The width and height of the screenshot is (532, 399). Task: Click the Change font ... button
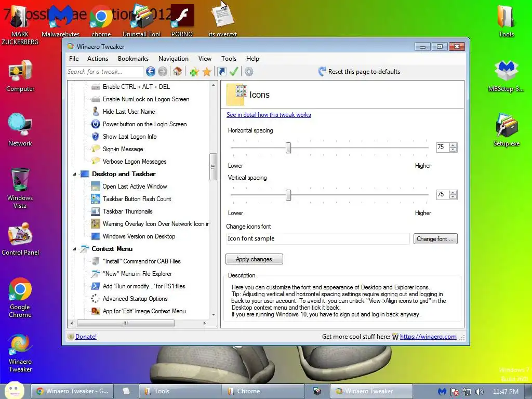point(435,239)
